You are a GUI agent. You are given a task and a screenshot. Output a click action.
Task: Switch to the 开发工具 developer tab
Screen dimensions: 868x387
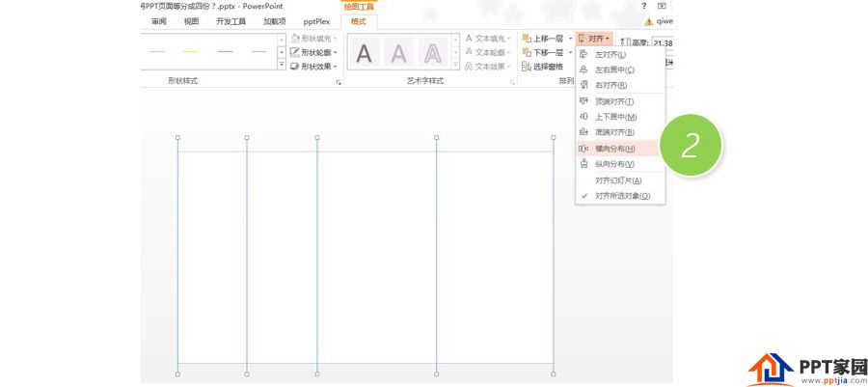tap(231, 21)
